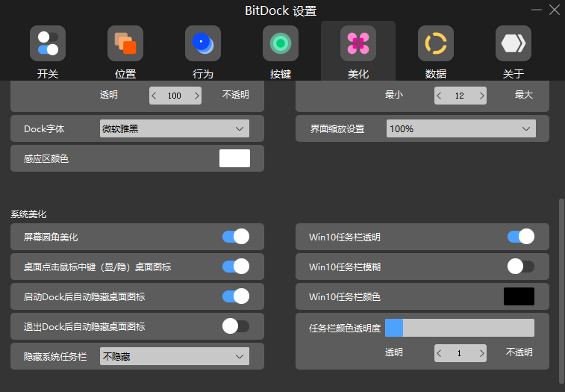Image resolution: width=565 pixels, height=392 pixels.
Task: Select the 美化 pink flower icon
Action: 358,43
